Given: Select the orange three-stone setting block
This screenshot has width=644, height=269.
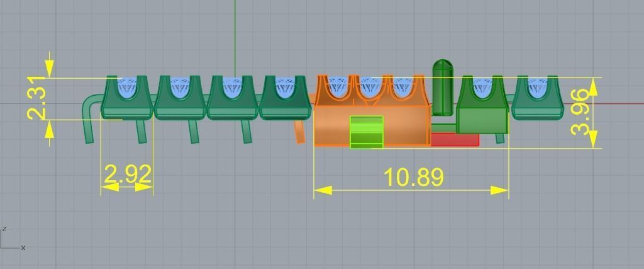Looking at the screenshot, I should click(372, 110).
